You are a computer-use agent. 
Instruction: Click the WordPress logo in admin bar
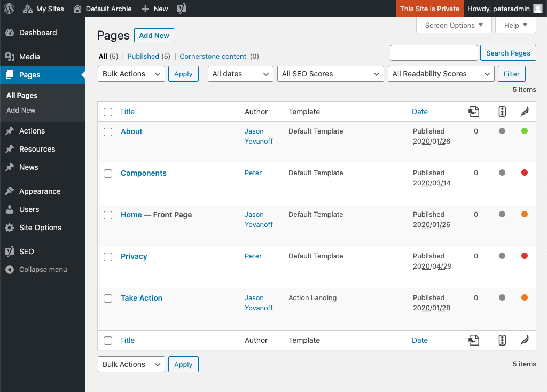9,9
